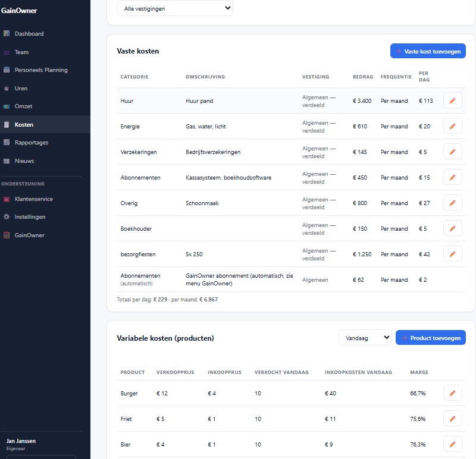Edit the Schoonmaak cost with pencil icon
The width and height of the screenshot is (476, 459).
(x=452, y=203)
